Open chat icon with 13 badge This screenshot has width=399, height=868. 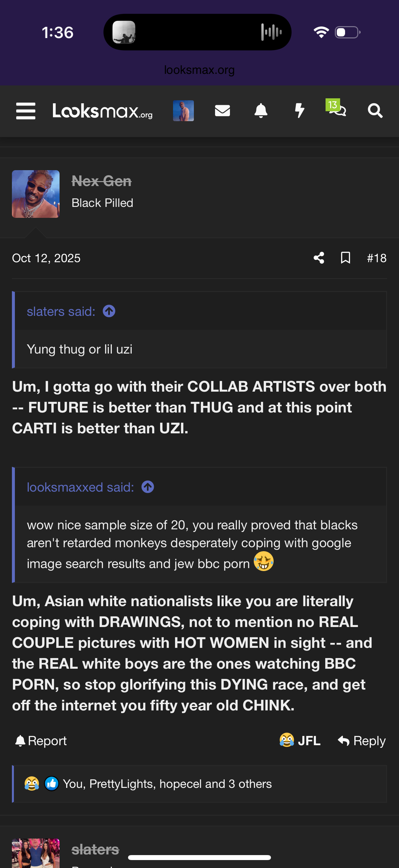pos(338,110)
